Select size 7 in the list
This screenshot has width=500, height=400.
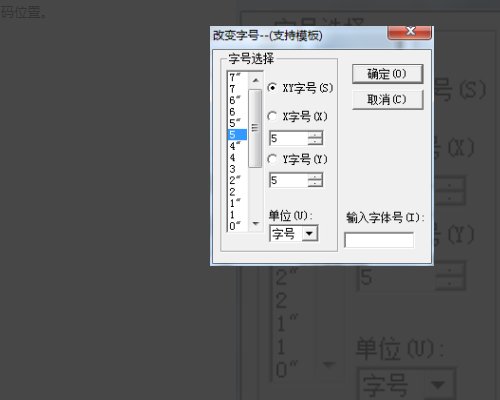pos(237,89)
